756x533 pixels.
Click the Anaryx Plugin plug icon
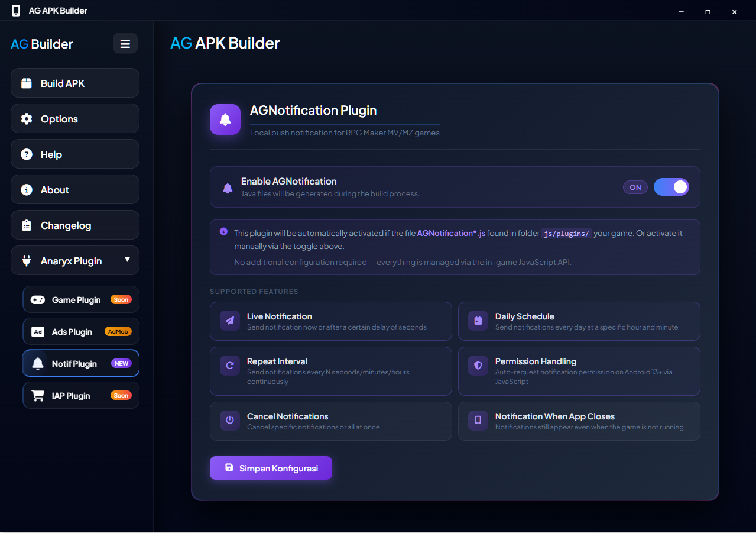[x=27, y=261]
